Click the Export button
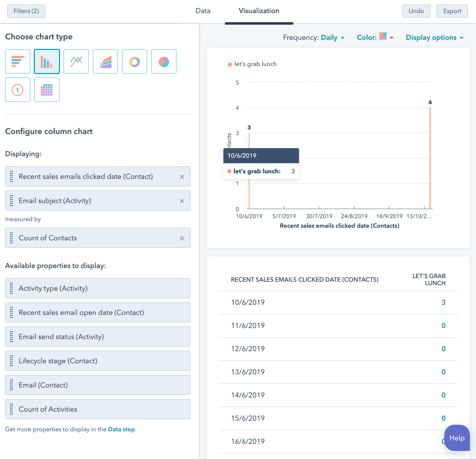 pos(452,11)
